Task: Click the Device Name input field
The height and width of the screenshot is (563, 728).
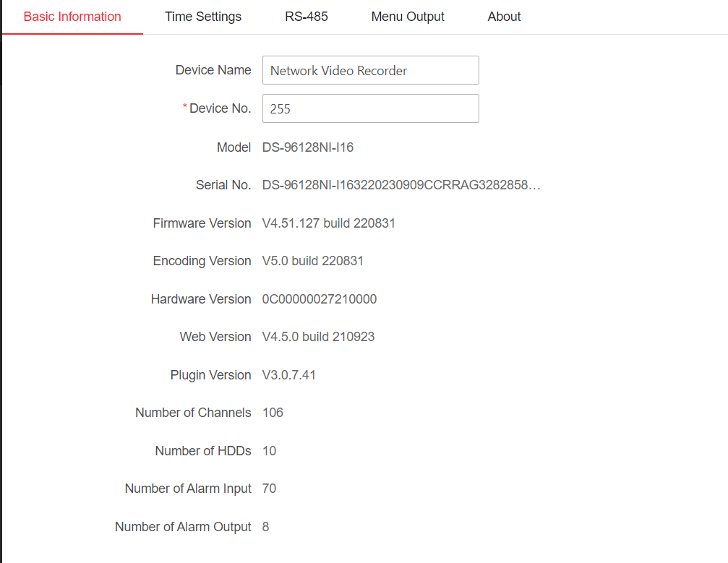Action: tap(370, 70)
